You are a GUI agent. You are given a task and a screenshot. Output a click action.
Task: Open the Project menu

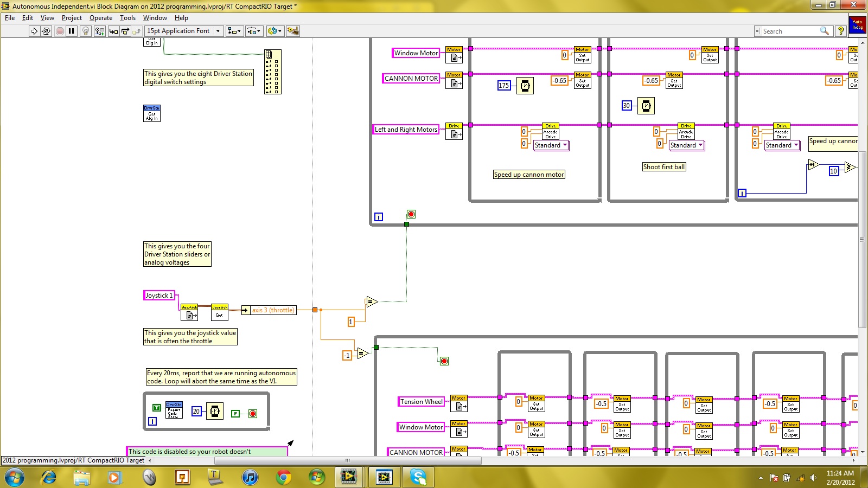pos(72,18)
